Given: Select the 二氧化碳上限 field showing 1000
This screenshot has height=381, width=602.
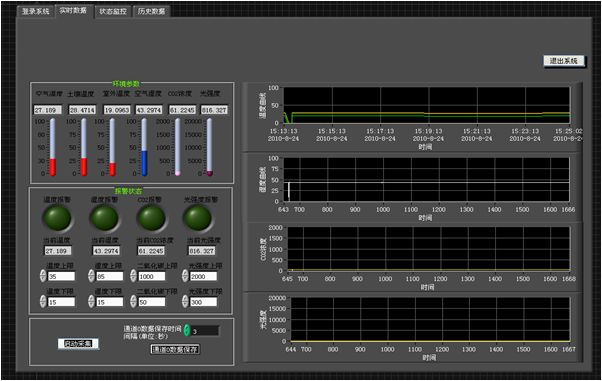Looking at the screenshot, I should click(152, 276).
